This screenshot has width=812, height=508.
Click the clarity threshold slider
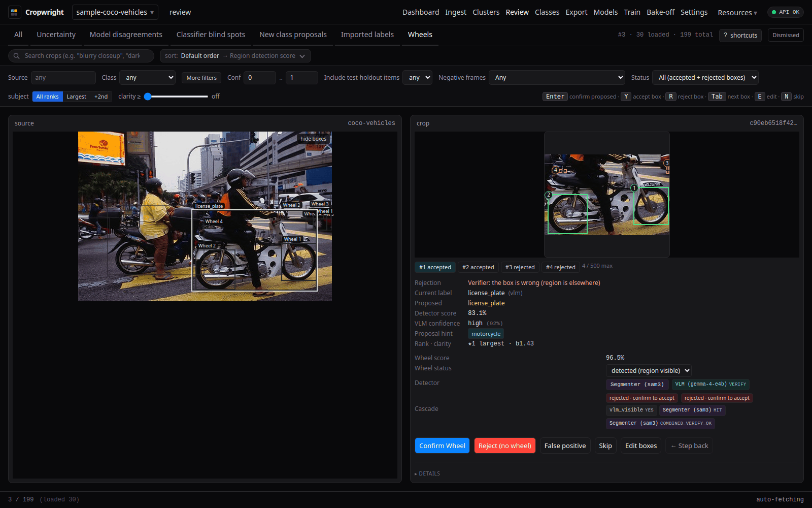point(176,97)
